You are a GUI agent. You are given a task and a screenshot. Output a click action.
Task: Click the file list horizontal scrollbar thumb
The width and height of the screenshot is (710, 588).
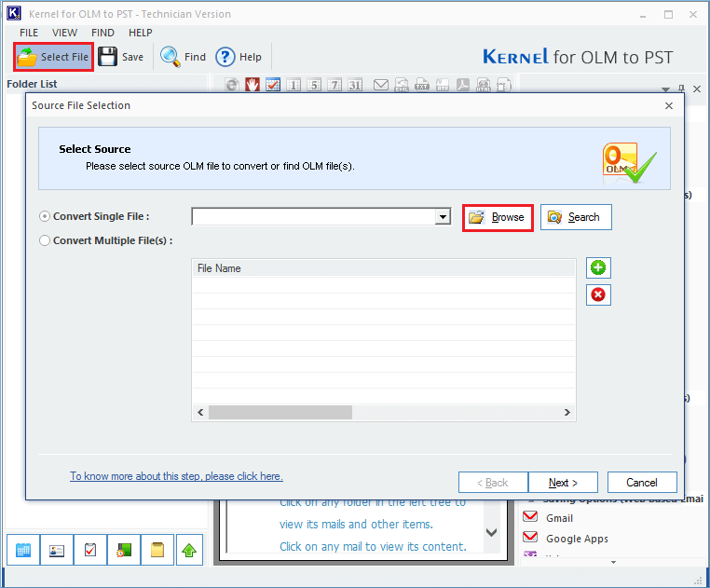(x=280, y=412)
